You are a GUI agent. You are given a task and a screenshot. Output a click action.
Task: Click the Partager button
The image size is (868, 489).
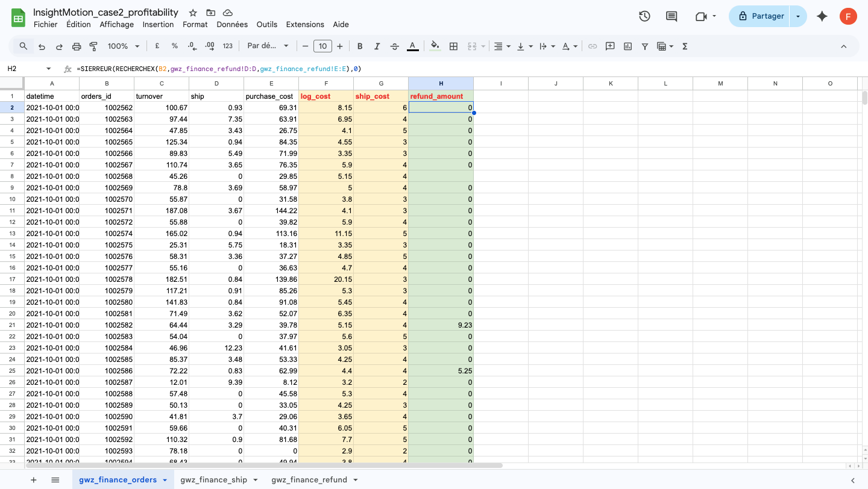pyautogui.click(x=761, y=16)
